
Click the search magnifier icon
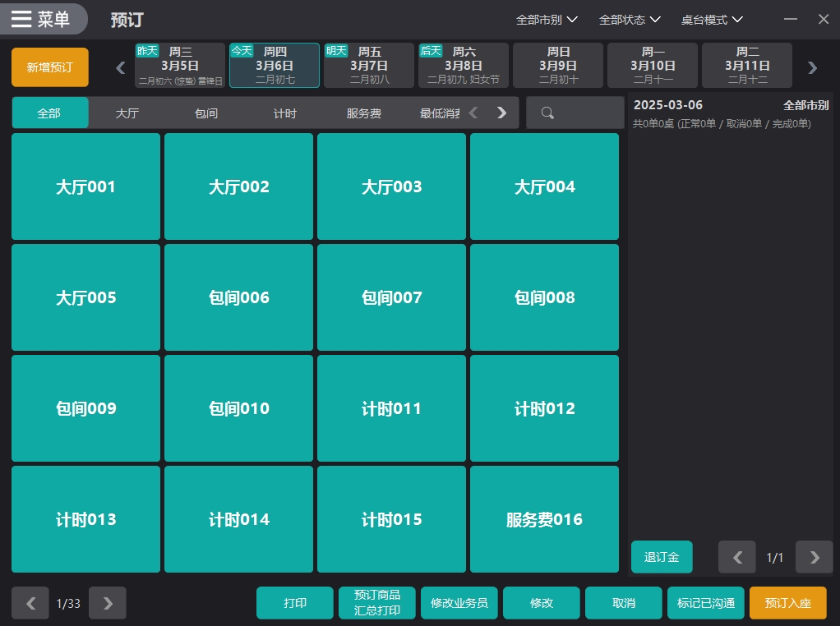click(x=547, y=113)
